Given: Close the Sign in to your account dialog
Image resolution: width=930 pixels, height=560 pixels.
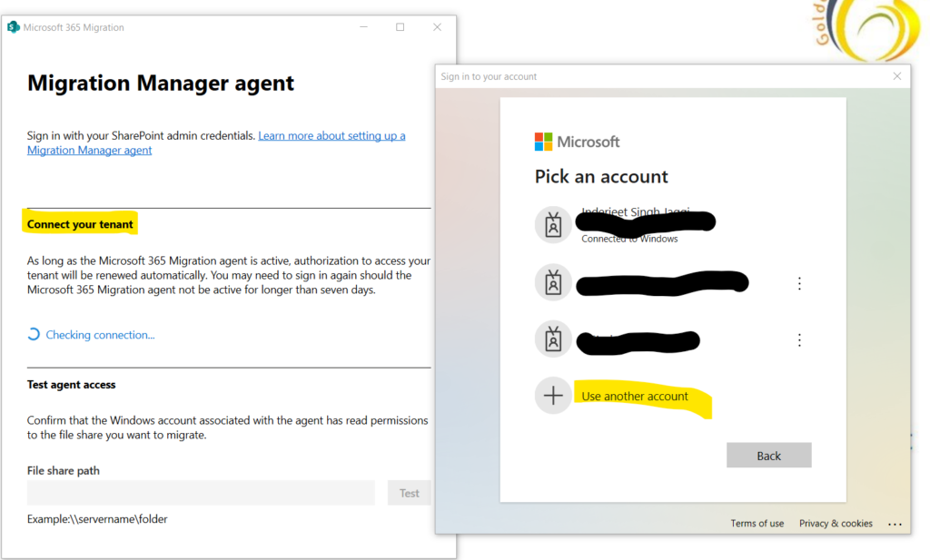Looking at the screenshot, I should pos(896,76).
